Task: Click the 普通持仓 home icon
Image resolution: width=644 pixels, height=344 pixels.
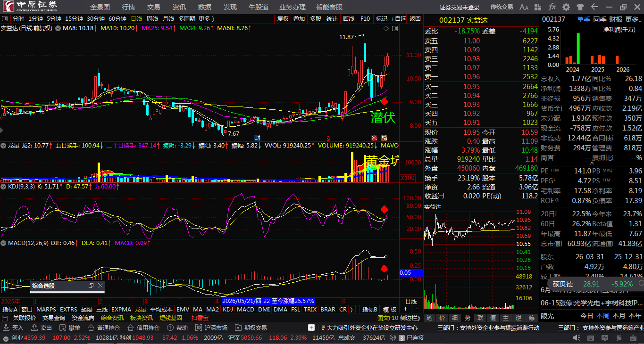Action: tap(91, 328)
